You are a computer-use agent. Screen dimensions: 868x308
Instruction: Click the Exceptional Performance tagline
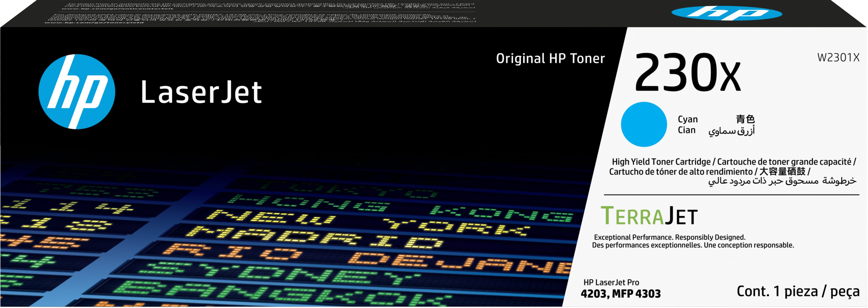(670, 237)
